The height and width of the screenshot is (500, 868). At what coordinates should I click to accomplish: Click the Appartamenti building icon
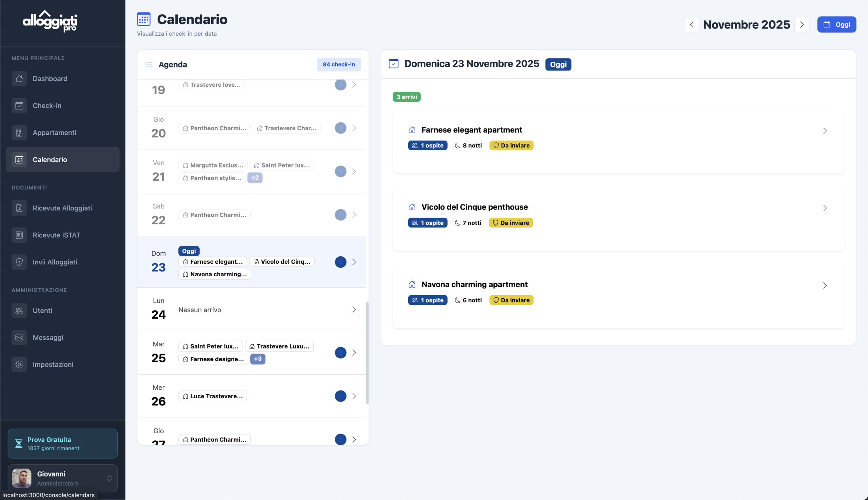point(19,133)
